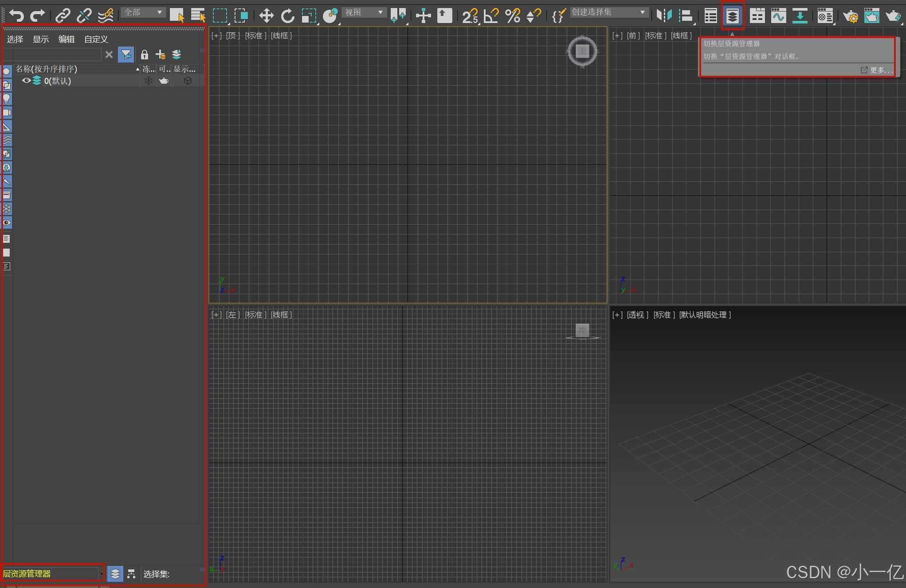Click Edit Named Selection Sets icon
The image size is (906, 588).
(559, 16)
